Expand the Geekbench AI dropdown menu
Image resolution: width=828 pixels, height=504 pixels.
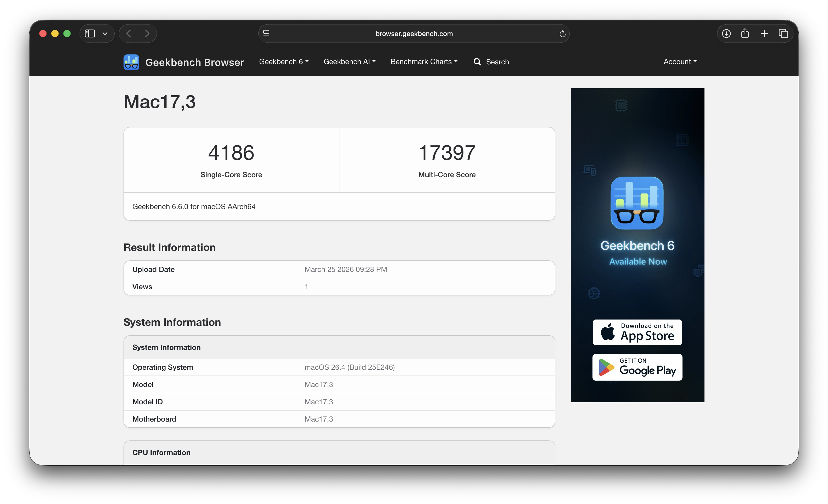pyautogui.click(x=349, y=62)
